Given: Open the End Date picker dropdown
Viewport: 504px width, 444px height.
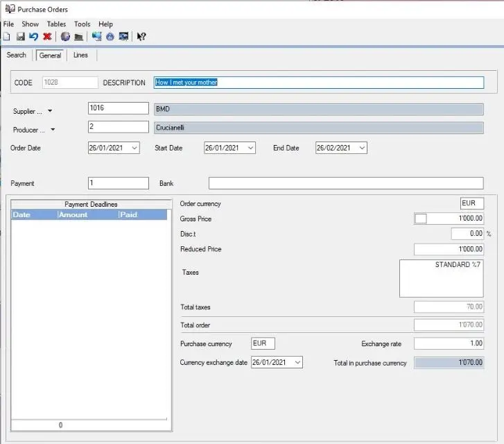Looking at the screenshot, I should [x=361, y=148].
